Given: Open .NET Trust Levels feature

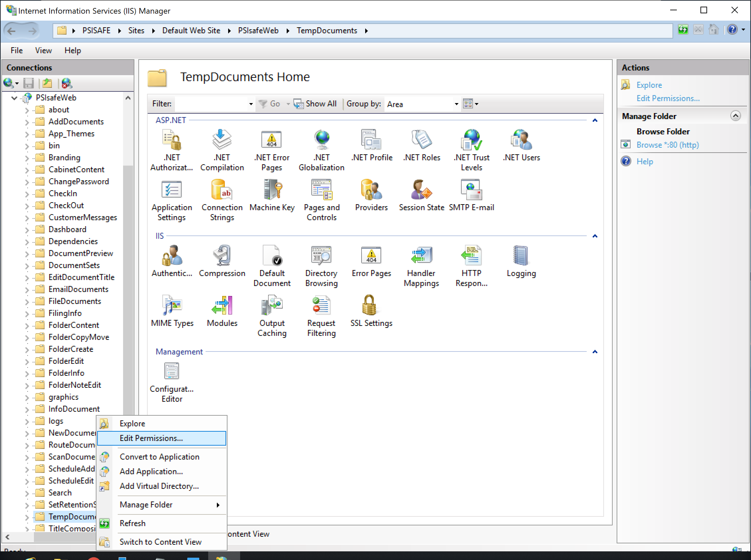Looking at the screenshot, I should (471, 150).
